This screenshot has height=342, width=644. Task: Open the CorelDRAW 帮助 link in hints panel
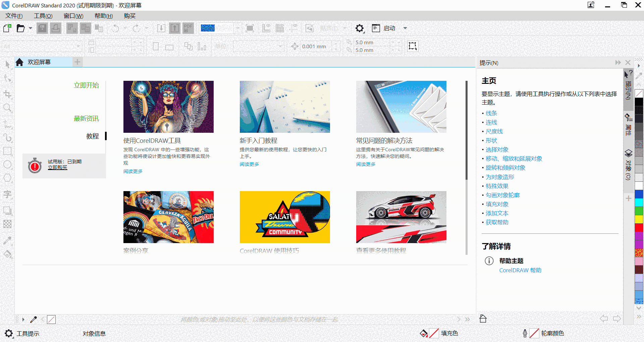tap(520, 270)
